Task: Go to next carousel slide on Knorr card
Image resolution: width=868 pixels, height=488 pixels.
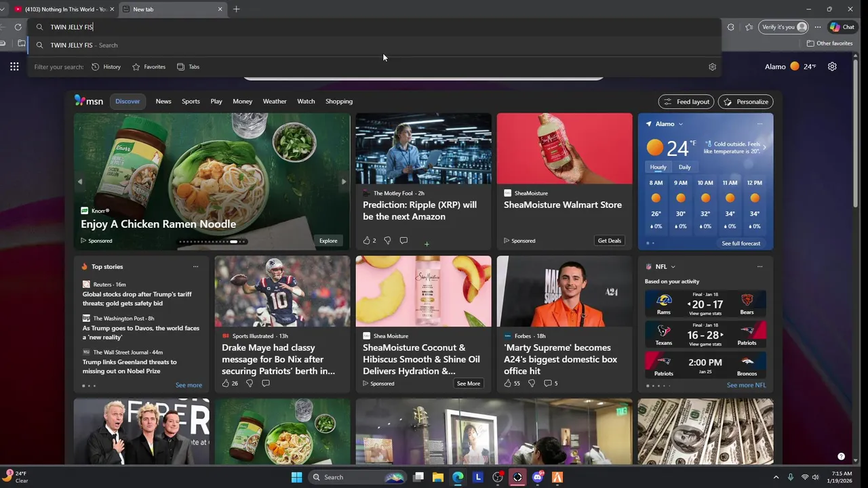Action: tap(343, 182)
